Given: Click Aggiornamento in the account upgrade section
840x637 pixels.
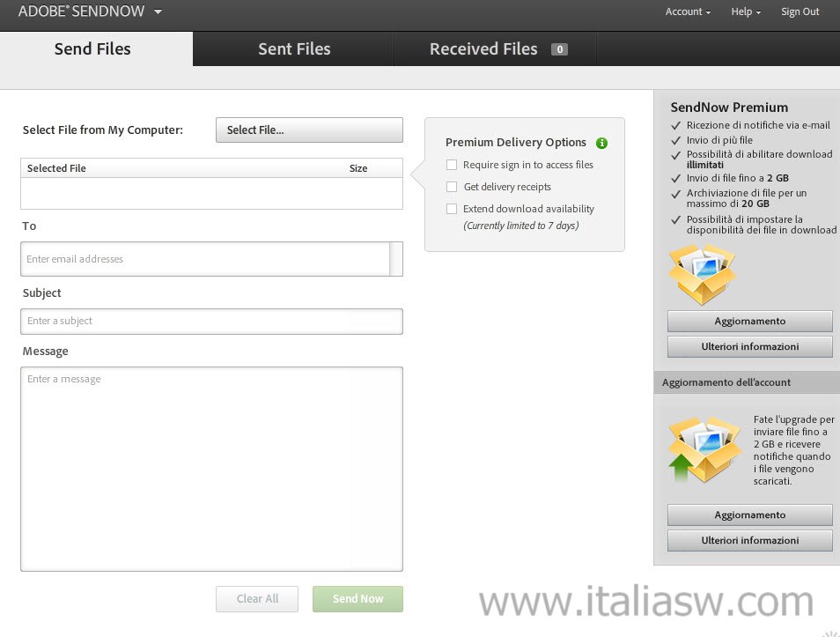Looking at the screenshot, I should point(750,515).
